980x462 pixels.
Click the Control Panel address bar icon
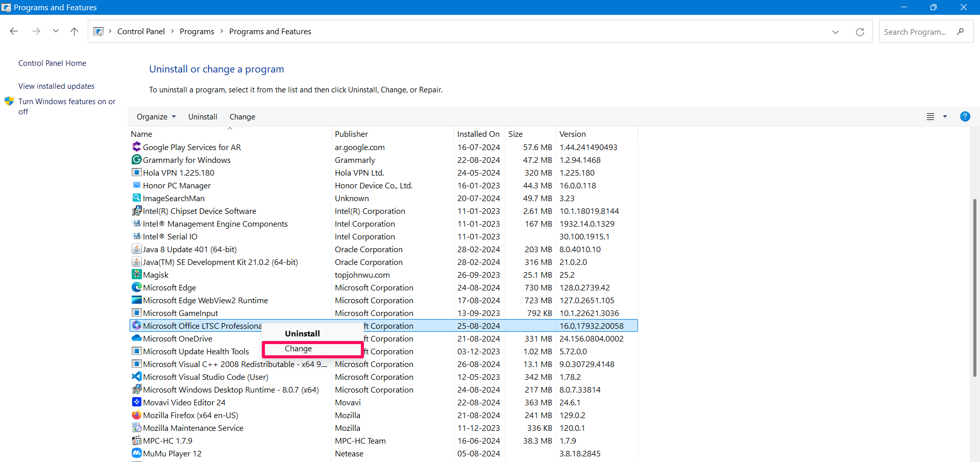(x=99, y=31)
